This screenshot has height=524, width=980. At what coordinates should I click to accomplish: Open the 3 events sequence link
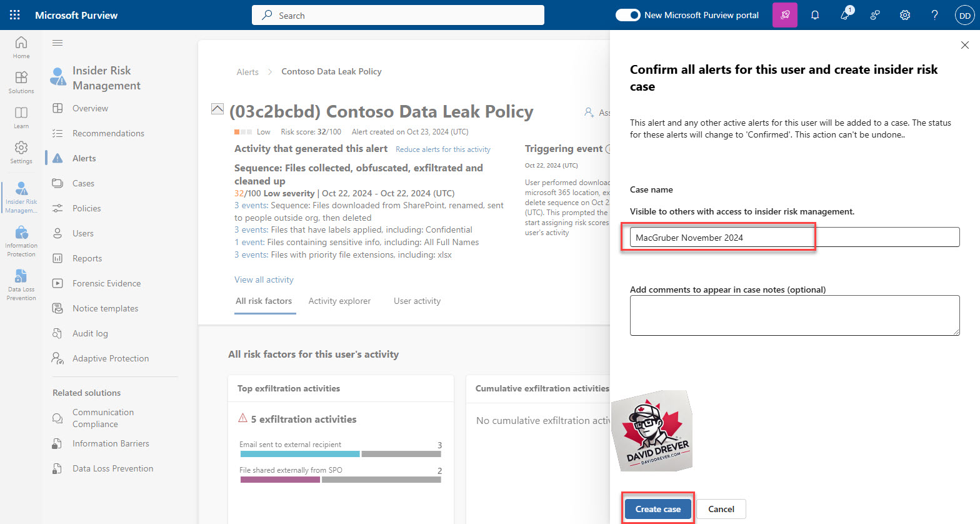pos(251,205)
